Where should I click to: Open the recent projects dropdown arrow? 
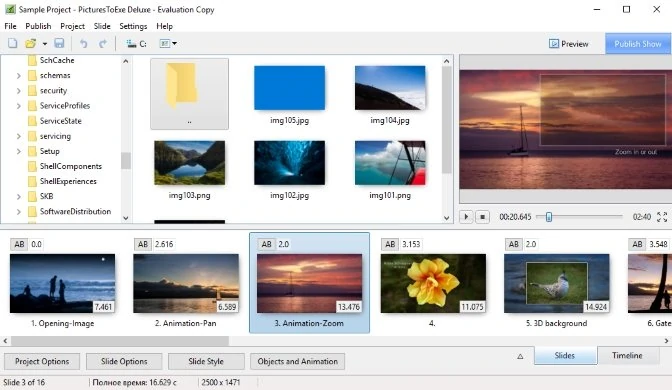(45, 44)
